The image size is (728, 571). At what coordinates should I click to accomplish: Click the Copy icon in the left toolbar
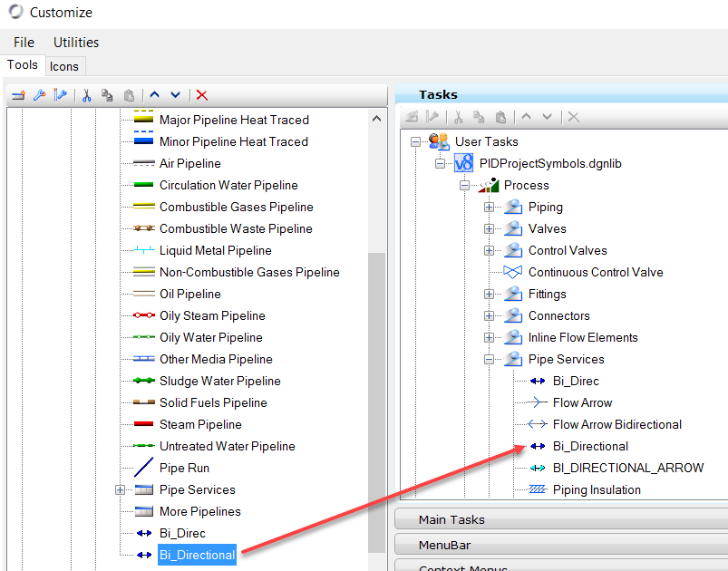pyautogui.click(x=108, y=95)
